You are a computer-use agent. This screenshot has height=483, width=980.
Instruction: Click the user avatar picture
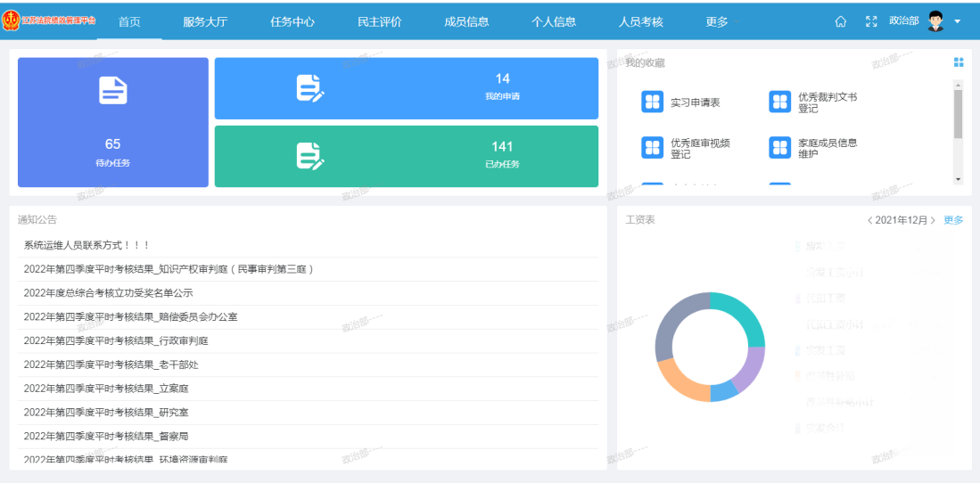935,21
